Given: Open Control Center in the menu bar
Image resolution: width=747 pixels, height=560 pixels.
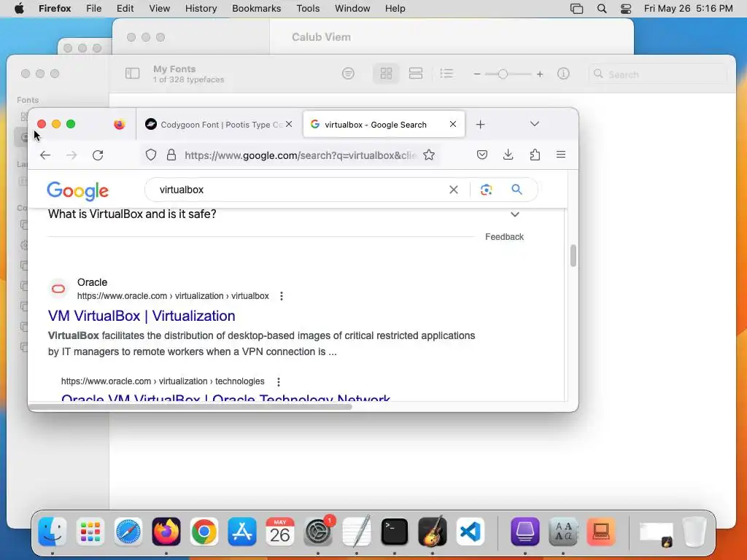Looking at the screenshot, I should [x=625, y=9].
